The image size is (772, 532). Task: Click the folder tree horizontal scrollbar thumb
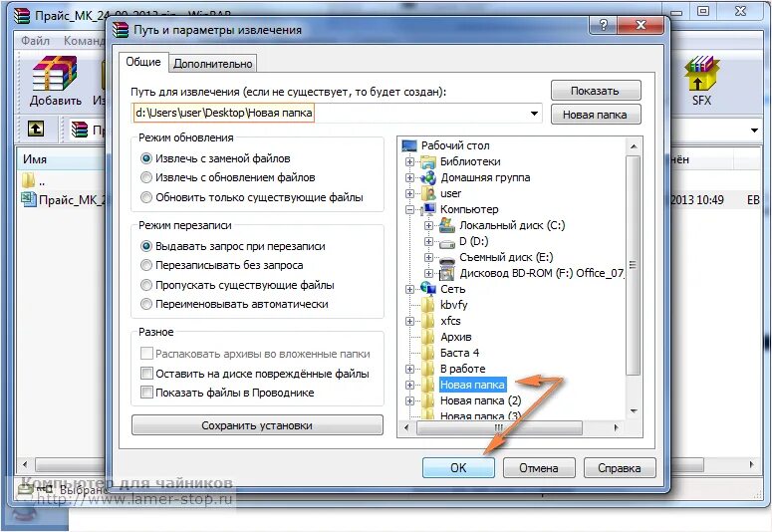[x=499, y=427]
